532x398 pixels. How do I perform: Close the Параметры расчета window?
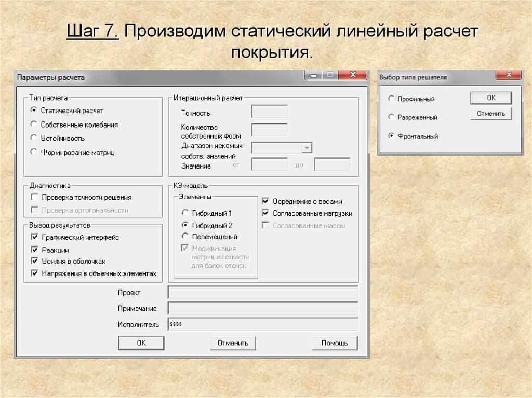click(353, 75)
